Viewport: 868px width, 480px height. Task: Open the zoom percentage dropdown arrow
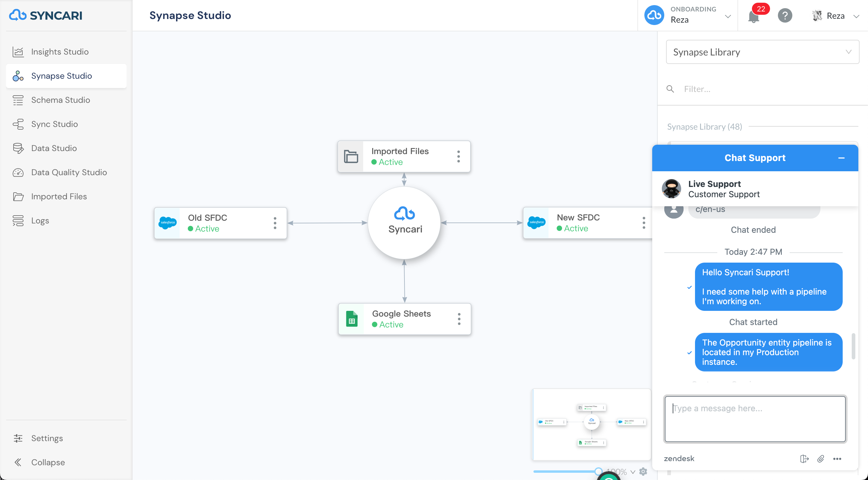633,472
